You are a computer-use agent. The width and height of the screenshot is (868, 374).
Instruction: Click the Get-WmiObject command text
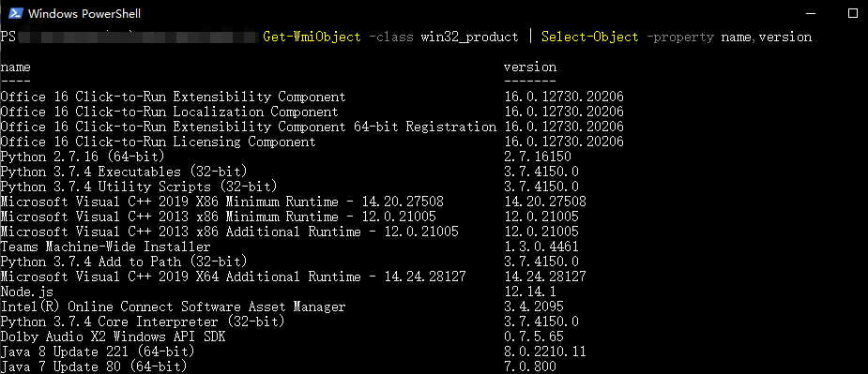click(312, 37)
